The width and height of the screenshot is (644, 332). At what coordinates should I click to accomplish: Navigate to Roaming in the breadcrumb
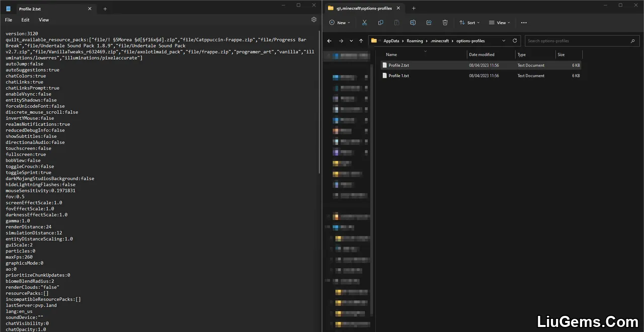(415, 41)
